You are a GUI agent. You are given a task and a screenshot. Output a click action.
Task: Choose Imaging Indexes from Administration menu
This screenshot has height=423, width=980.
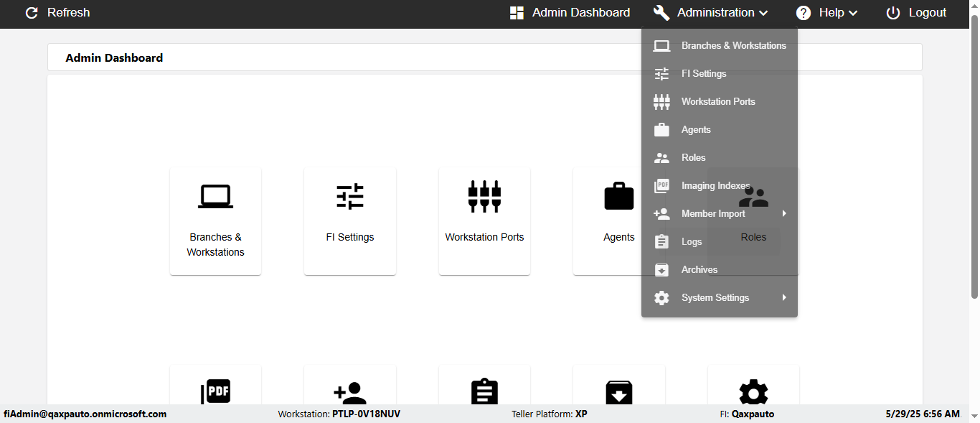720,186
